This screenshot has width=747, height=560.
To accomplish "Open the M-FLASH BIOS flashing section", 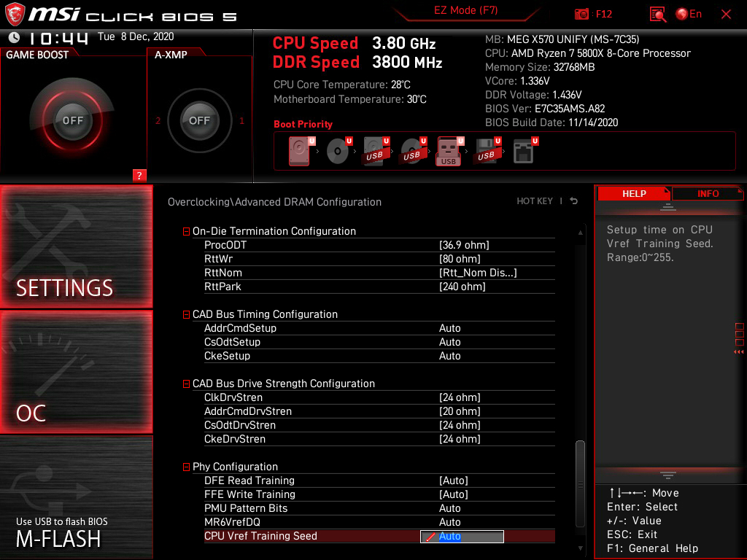I will click(76, 497).
